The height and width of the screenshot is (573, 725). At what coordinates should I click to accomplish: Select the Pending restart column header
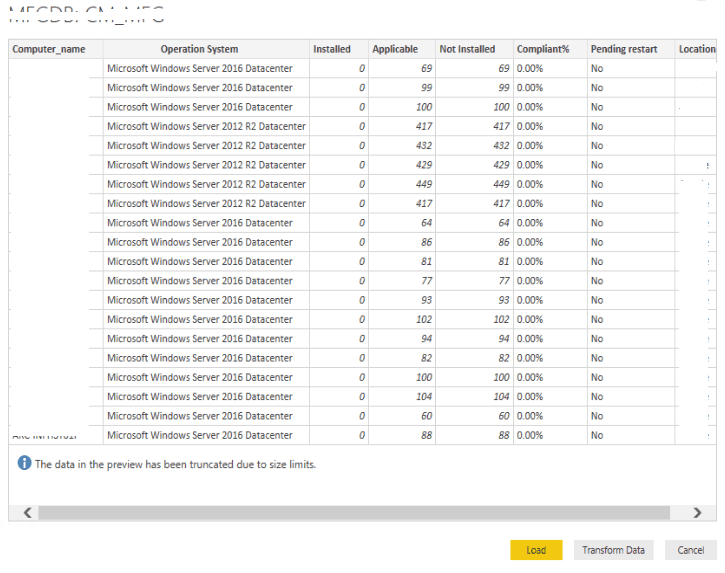631,49
